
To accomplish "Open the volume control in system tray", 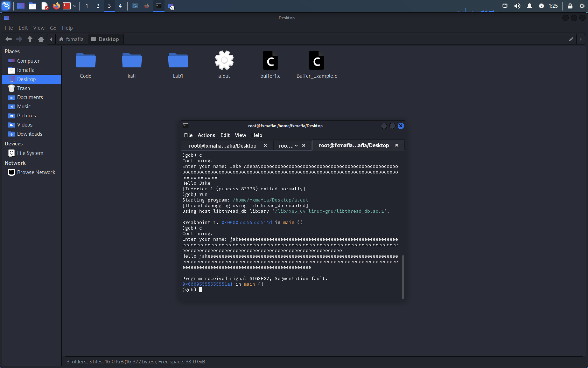I will (x=517, y=6).
